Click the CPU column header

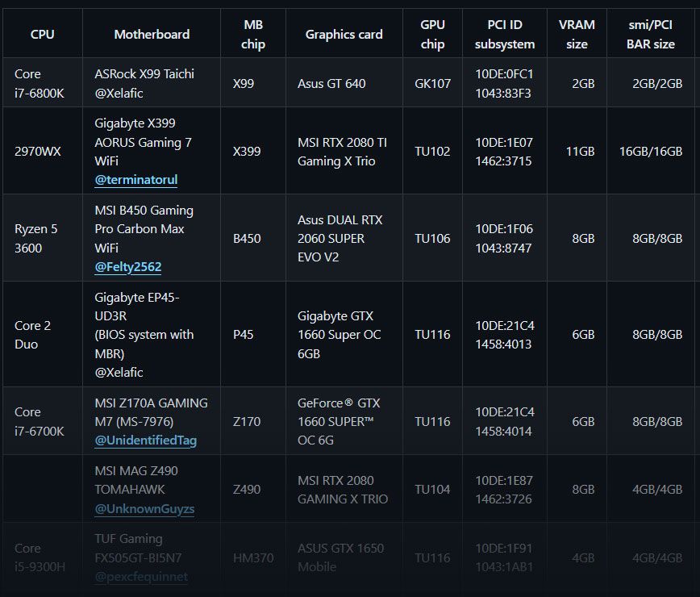pyautogui.click(x=42, y=33)
